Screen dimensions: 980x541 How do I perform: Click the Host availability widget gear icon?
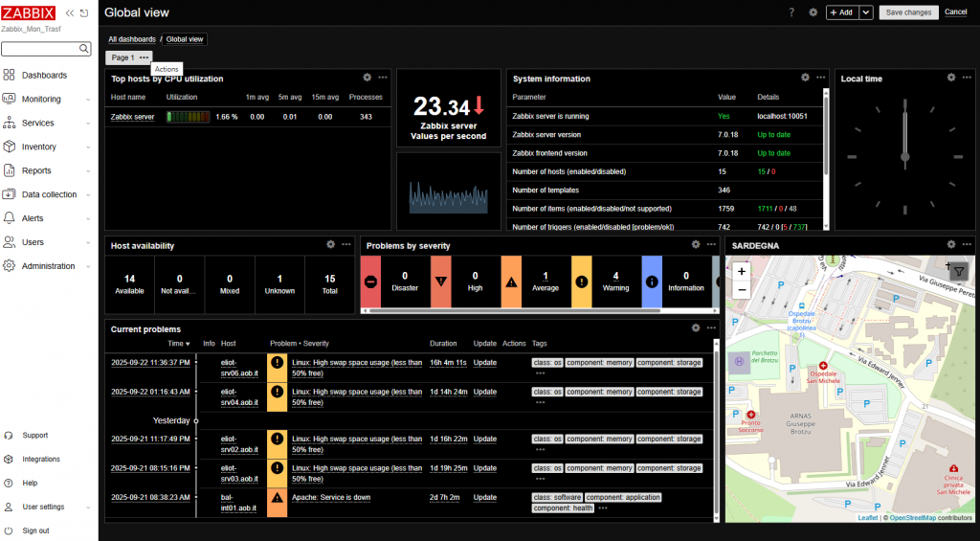(330, 245)
